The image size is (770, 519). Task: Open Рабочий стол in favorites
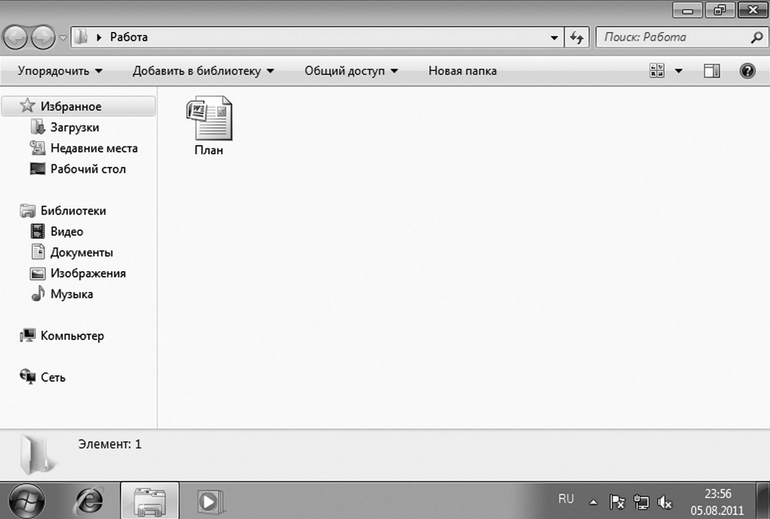(88, 169)
